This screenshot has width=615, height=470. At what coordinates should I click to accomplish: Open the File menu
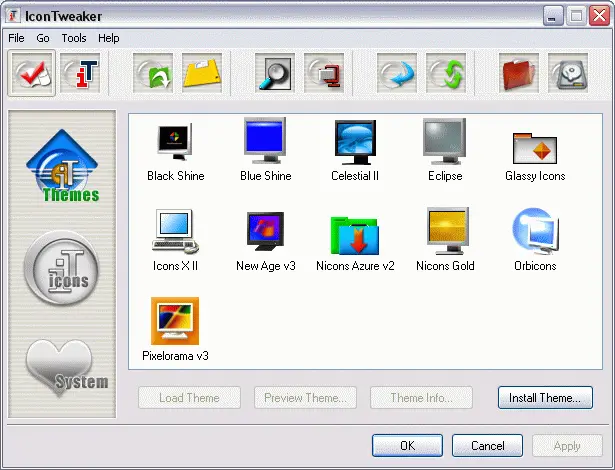point(16,38)
